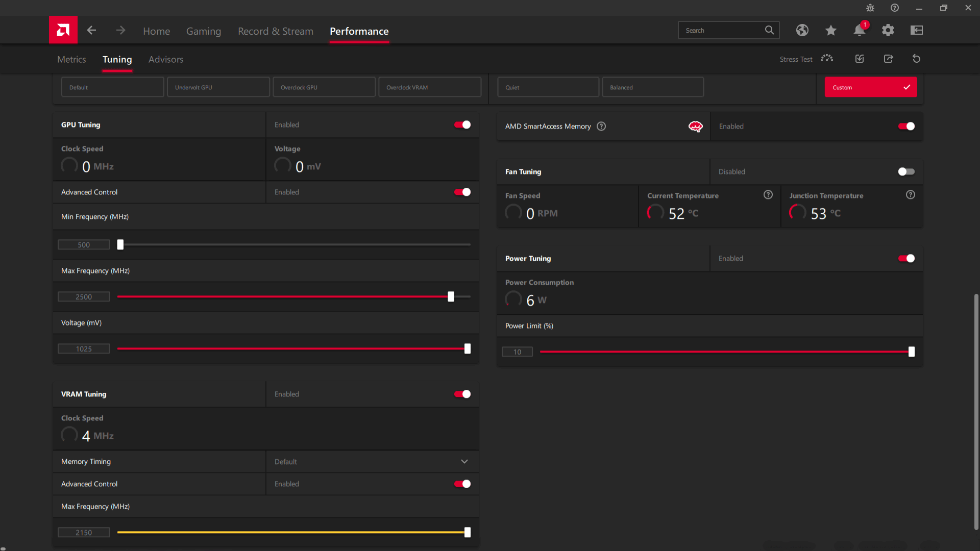The height and width of the screenshot is (551, 980).
Task: Toggle GPU Tuning switch
Action: [x=462, y=125]
